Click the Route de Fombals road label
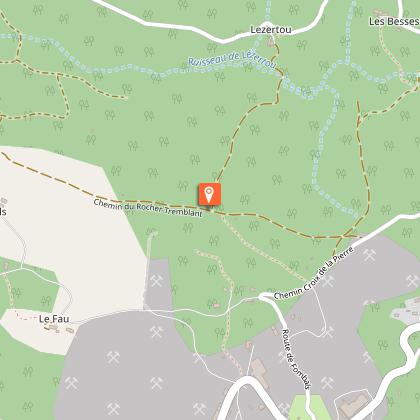420x420 pixels. point(296,359)
